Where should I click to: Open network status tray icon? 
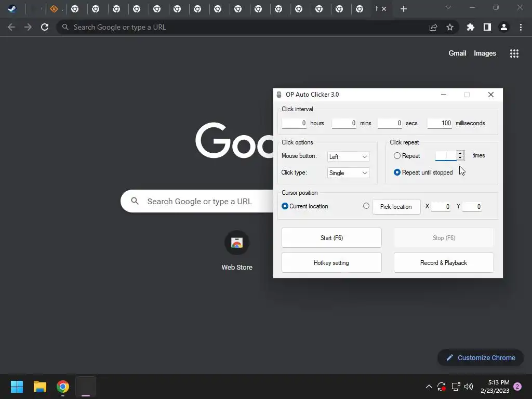[x=456, y=387]
